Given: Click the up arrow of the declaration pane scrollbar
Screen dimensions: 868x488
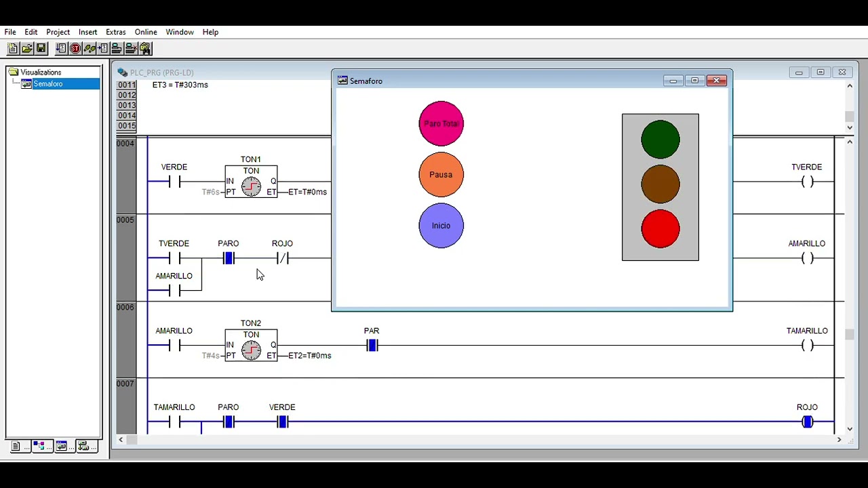Looking at the screenshot, I should coord(850,85).
